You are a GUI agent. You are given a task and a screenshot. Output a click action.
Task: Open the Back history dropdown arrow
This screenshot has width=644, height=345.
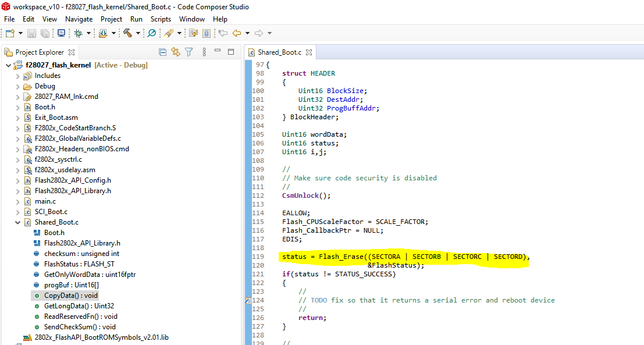(247, 33)
